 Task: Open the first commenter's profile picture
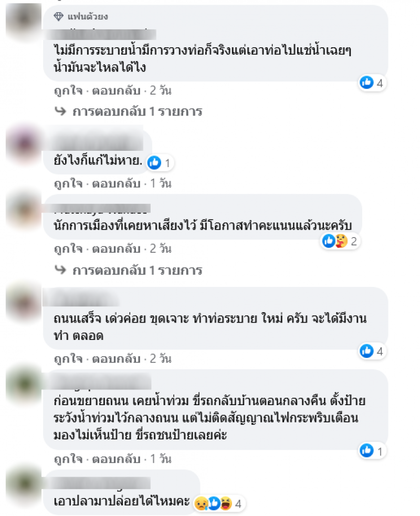pos(23,20)
